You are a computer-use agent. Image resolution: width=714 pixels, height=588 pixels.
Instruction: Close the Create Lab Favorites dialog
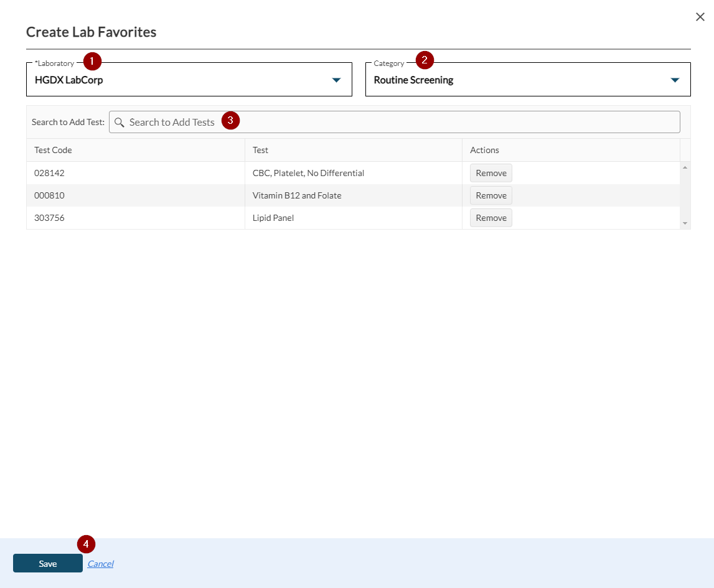700,17
